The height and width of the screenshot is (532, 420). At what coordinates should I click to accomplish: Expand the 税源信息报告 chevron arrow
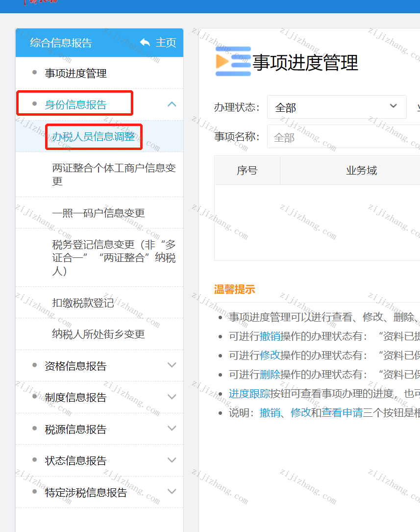172,428
